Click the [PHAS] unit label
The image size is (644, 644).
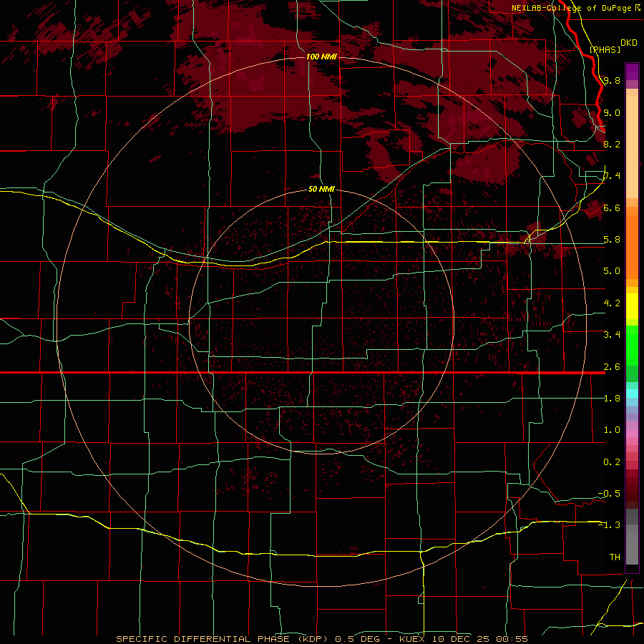[x=605, y=49]
